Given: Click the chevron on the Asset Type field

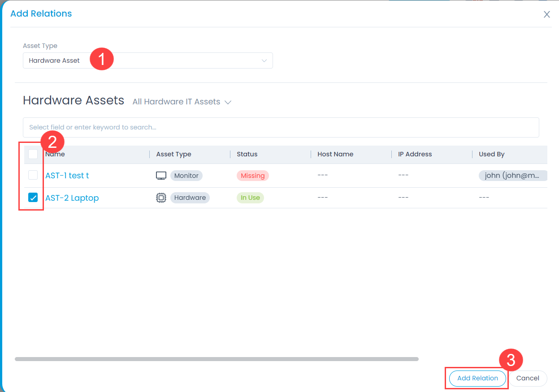Looking at the screenshot, I should (x=264, y=60).
